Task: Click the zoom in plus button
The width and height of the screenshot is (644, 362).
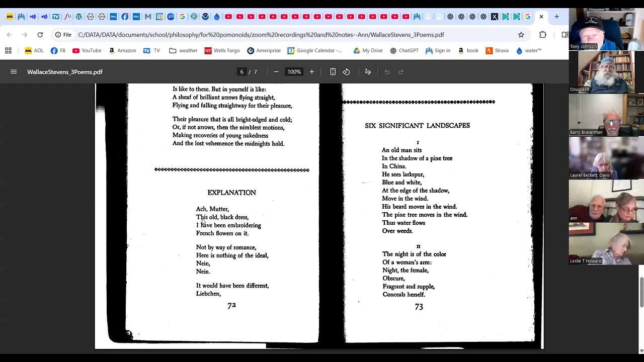Action: click(x=311, y=72)
